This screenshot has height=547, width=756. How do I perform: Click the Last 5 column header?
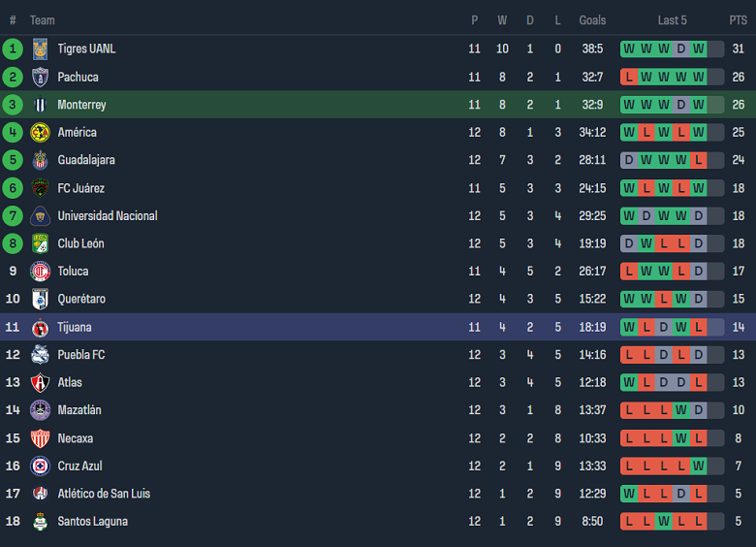[672, 20]
